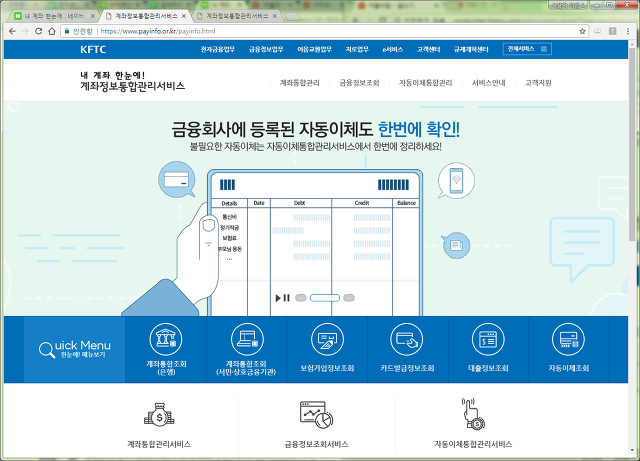640x461 pixels.
Task: Play the banner slideshow
Action: (x=278, y=298)
